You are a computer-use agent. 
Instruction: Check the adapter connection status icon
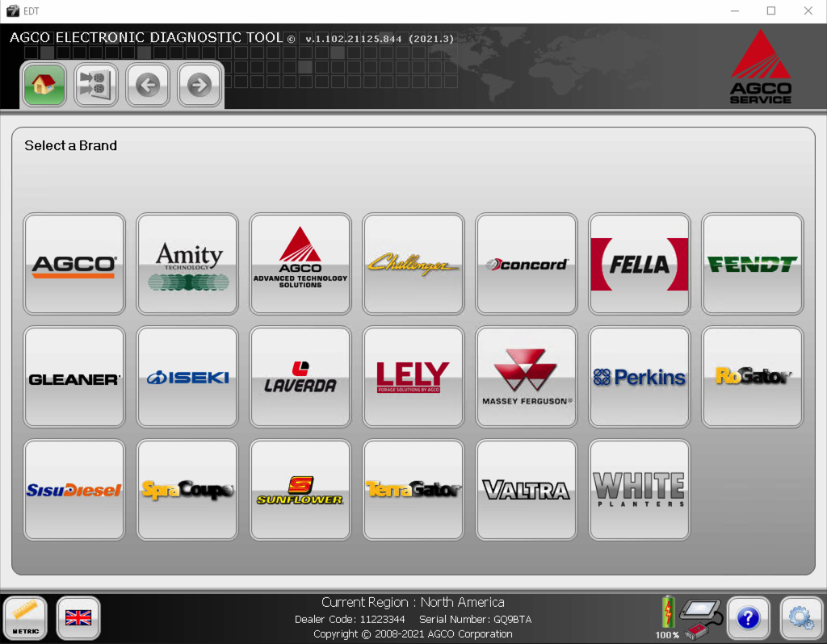click(699, 617)
